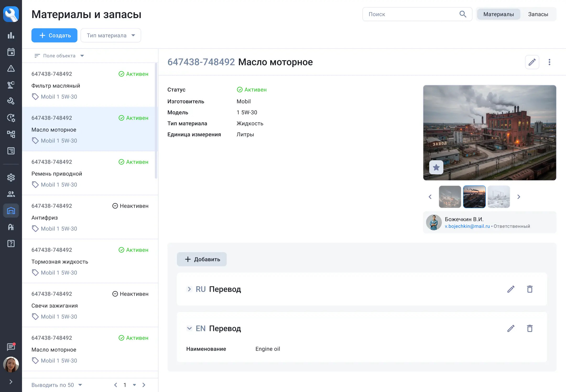Open the analytics bar chart sidebar icon
The height and width of the screenshot is (392, 566).
11,36
